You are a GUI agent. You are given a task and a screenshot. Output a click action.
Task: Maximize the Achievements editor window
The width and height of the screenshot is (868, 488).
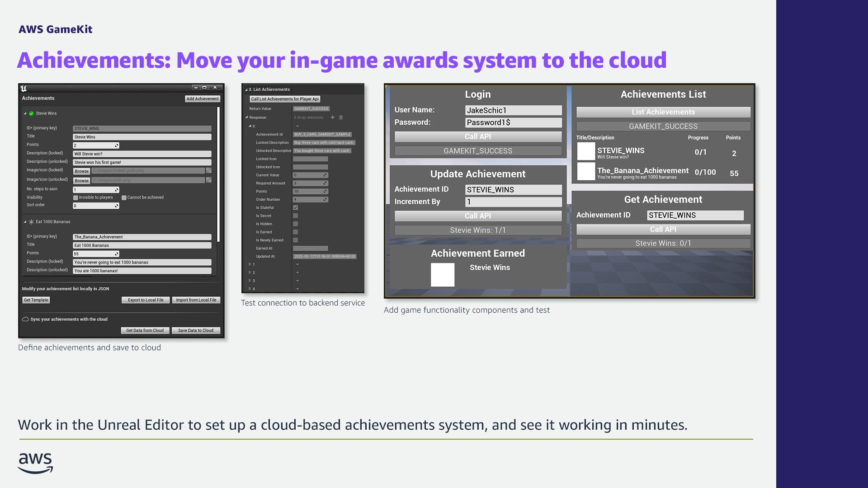204,87
